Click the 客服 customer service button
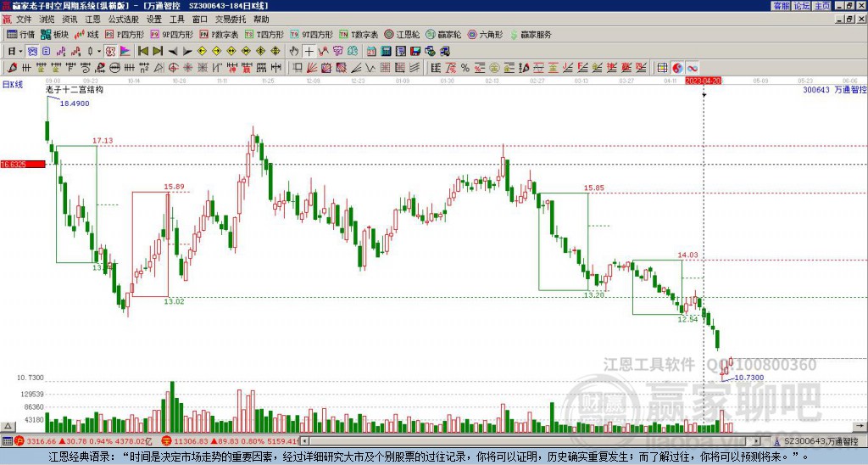Image resolution: width=868 pixels, height=465 pixels. click(782, 6)
